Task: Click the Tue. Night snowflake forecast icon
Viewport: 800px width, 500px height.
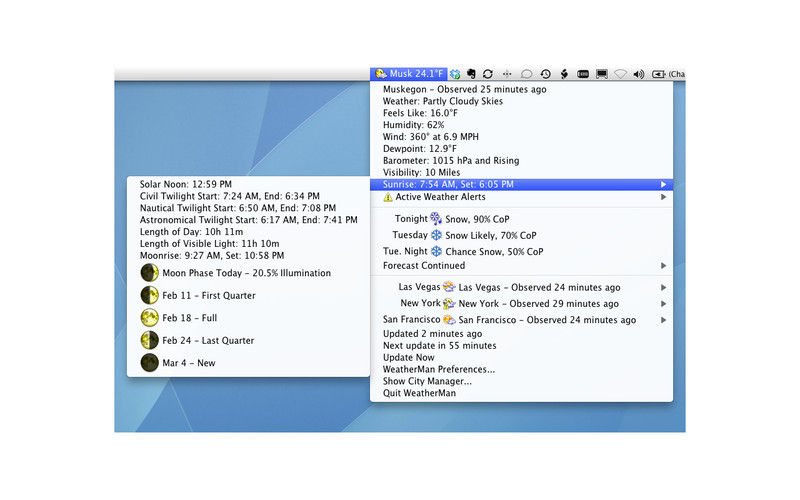Action: point(436,252)
